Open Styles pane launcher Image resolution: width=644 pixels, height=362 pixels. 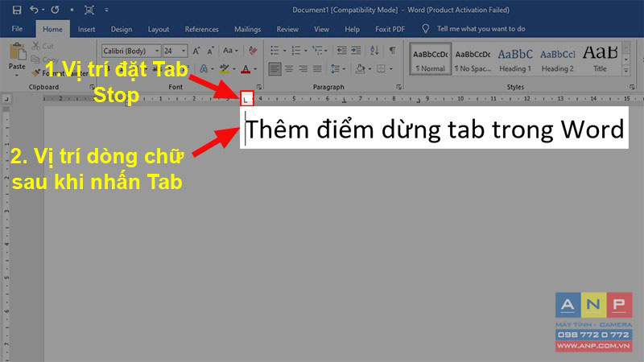click(632, 87)
